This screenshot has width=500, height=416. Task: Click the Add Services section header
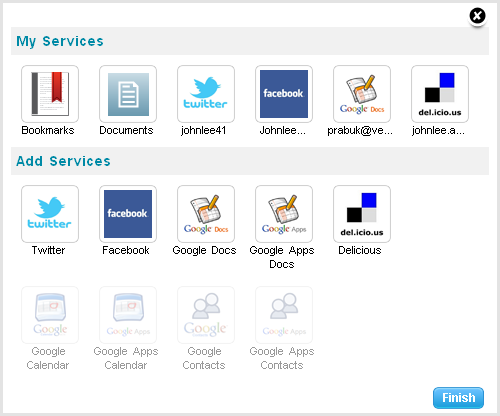[x=250, y=161]
